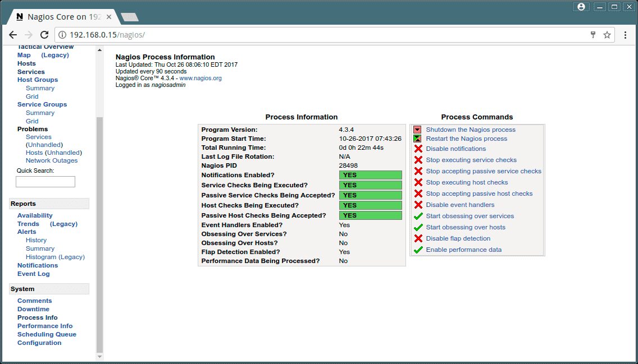Toggle off accepting passive service checks
638x364 pixels.
(x=416, y=171)
